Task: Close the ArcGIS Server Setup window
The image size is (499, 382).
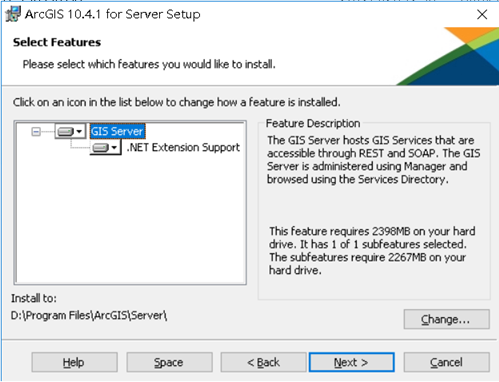Action: coord(482,14)
